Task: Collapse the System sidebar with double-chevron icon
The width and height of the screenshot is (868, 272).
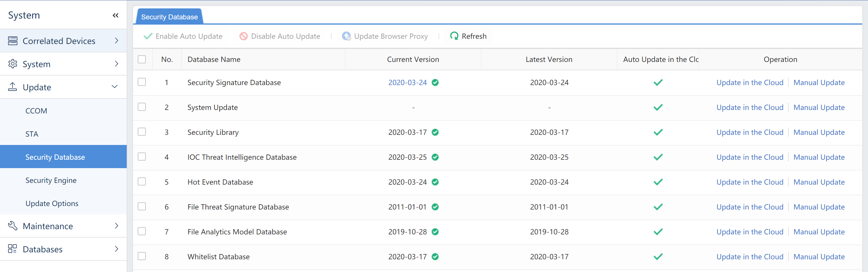Action: click(x=115, y=15)
